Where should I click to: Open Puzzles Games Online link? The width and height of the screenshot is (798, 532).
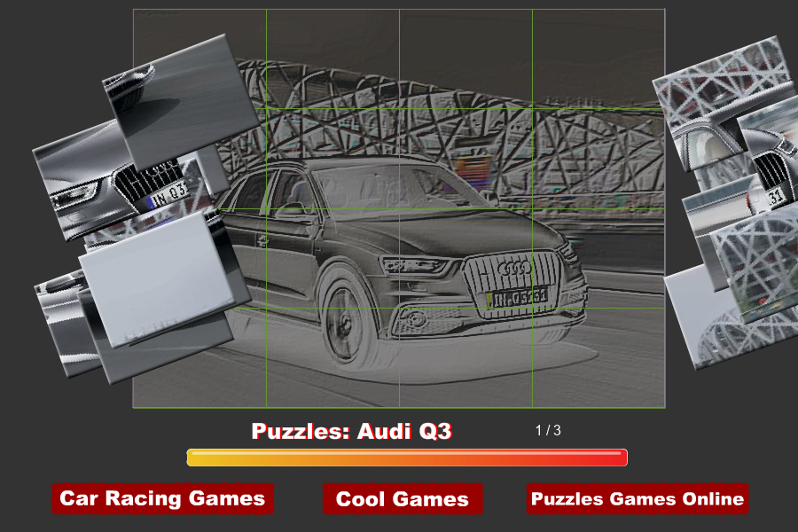tap(638, 498)
